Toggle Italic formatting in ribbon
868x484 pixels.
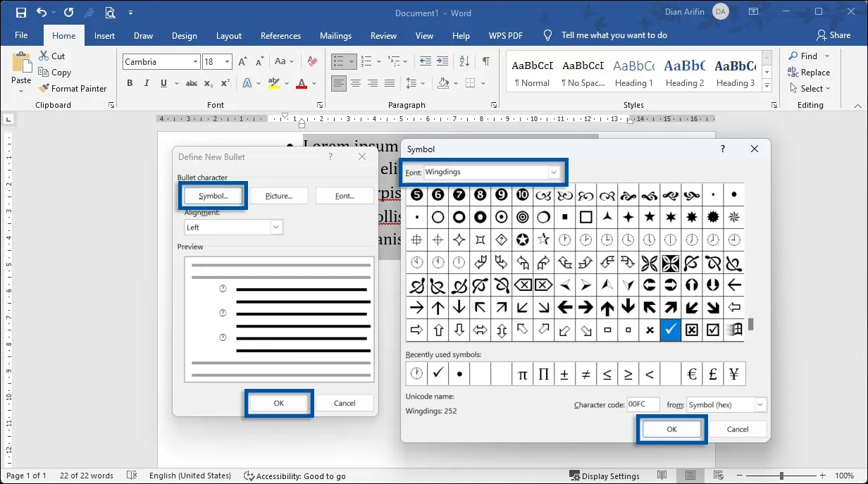[147, 83]
